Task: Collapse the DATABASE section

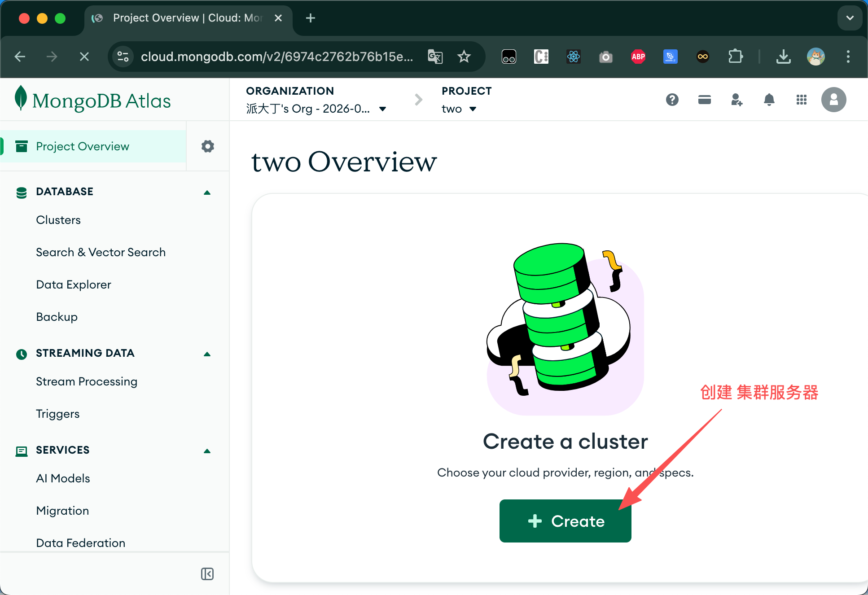Action: coord(207,192)
